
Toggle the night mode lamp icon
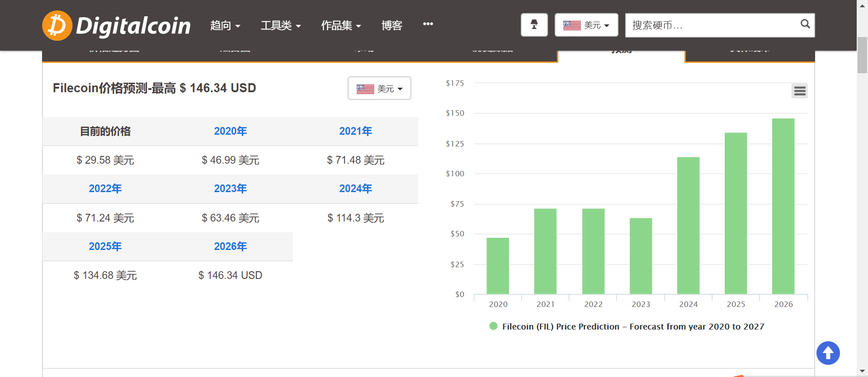pos(534,25)
